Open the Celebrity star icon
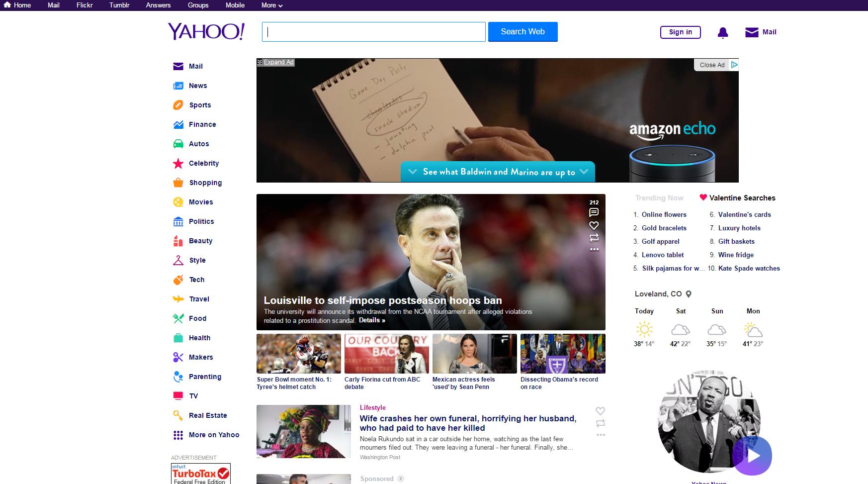Viewport: 868px width, 484px height. coord(178,163)
